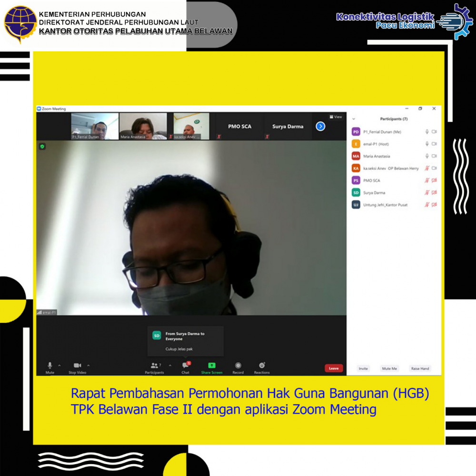Open Reactions emoji menu
Image resolution: width=476 pixels, height=476 pixels.
[262, 367]
